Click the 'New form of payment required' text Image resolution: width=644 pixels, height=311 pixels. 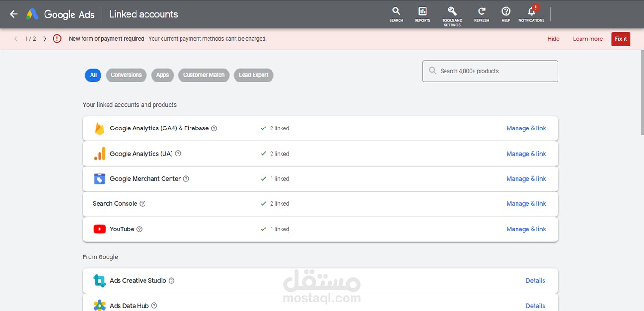pos(106,39)
